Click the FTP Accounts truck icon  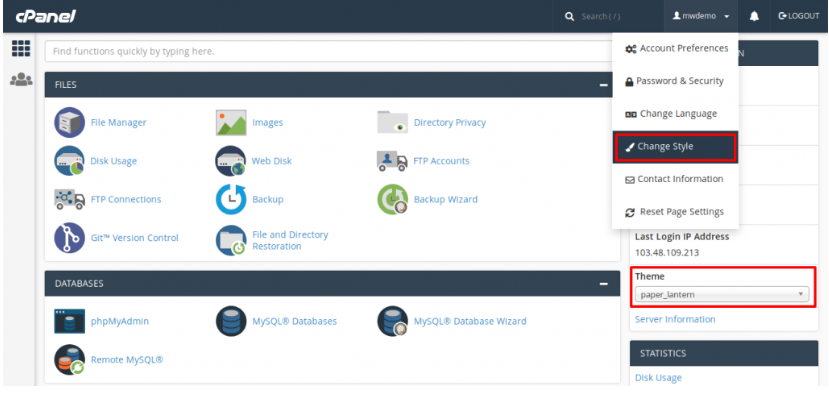click(x=392, y=161)
